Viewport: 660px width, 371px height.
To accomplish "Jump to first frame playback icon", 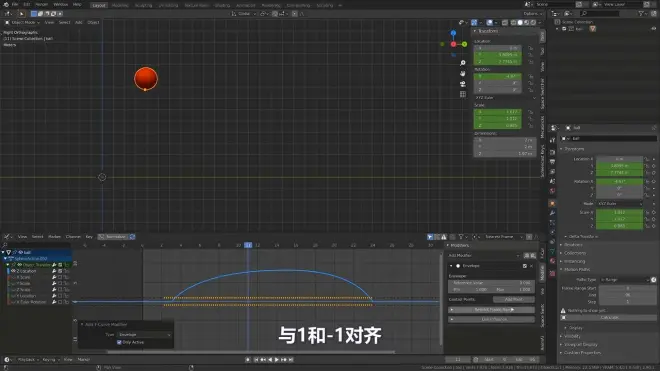I will pos(256,360).
